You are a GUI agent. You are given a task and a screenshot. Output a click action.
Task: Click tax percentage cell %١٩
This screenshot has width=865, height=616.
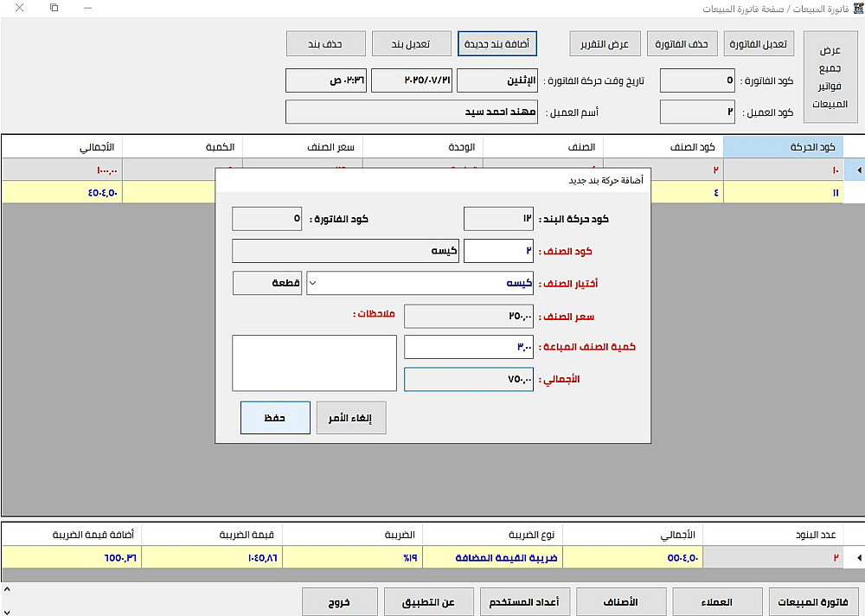[x=353, y=558]
